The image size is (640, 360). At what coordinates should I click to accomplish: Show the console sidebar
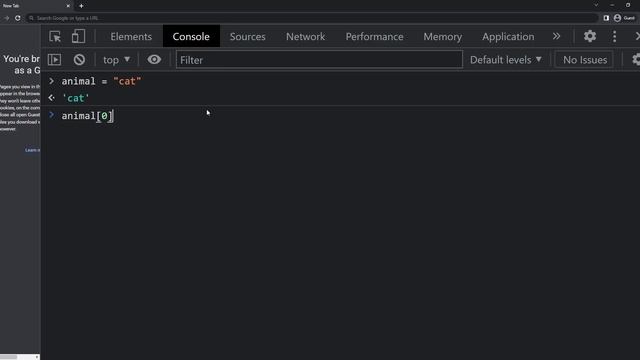pos(55,60)
